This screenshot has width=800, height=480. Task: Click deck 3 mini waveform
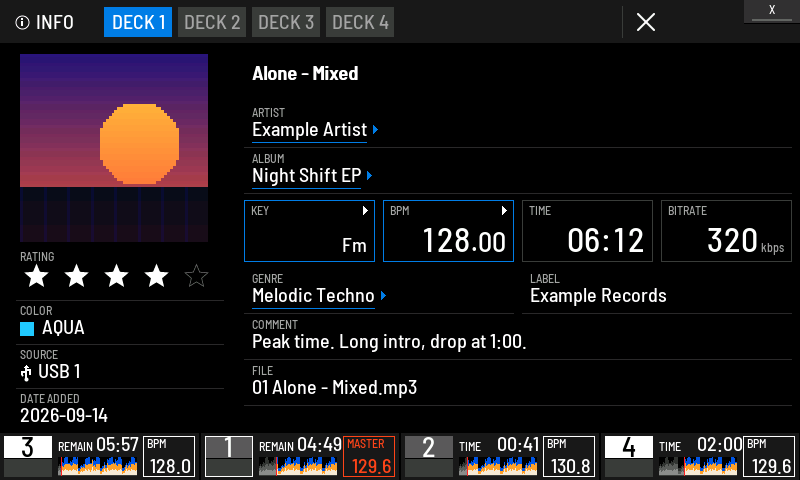coord(98,466)
